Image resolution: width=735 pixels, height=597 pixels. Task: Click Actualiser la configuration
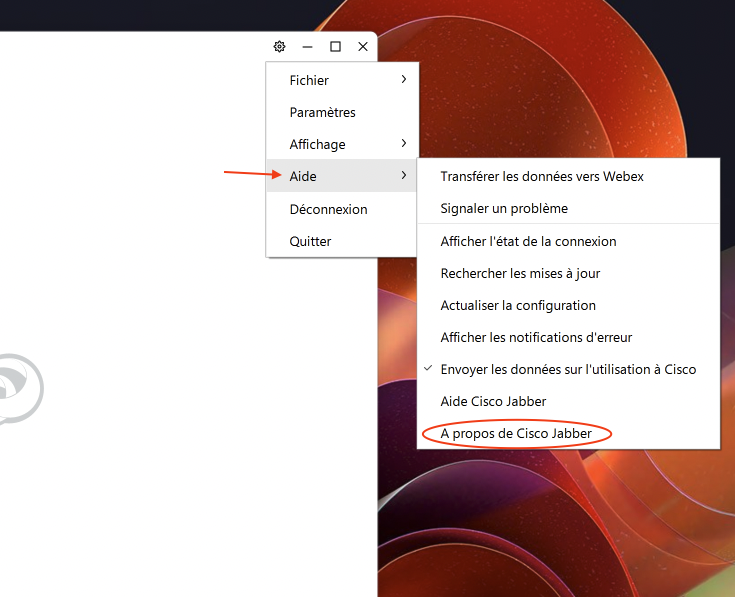[x=518, y=305]
